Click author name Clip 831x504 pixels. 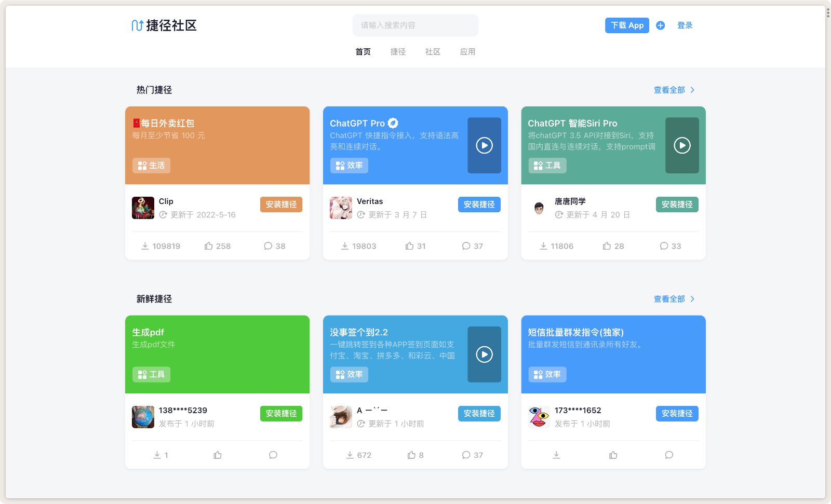[x=166, y=201]
